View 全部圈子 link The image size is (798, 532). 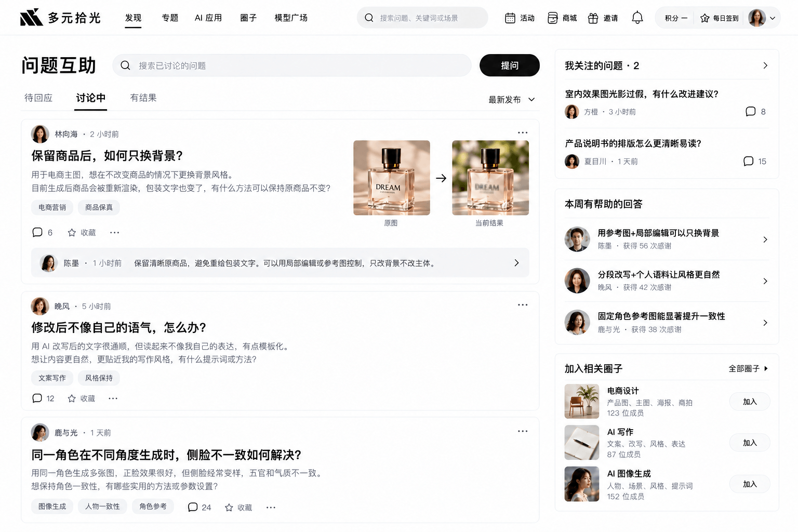click(x=748, y=368)
